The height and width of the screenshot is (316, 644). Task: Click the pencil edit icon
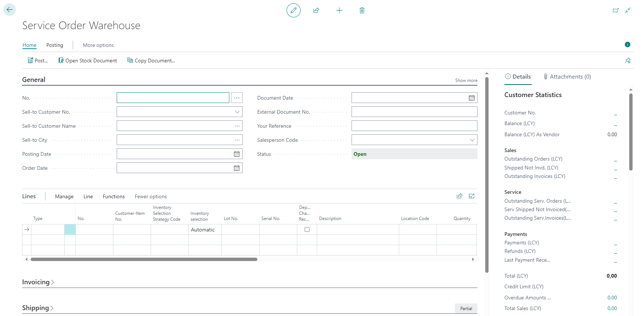click(x=293, y=10)
